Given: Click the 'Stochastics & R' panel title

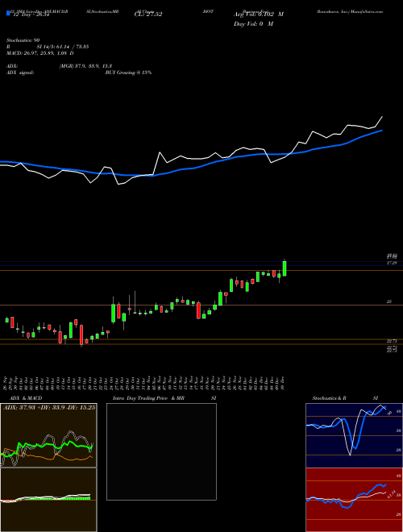Looking at the screenshot, I should (329, 398).
